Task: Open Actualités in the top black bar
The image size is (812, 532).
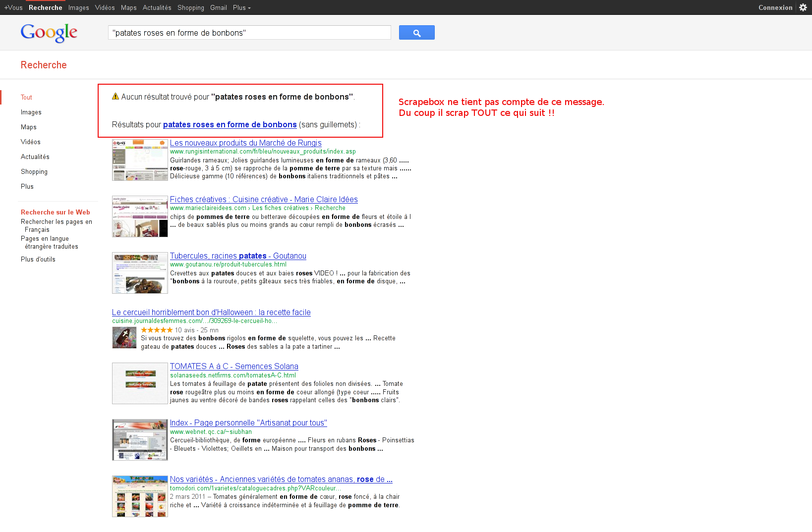Action: pos(157,7)
